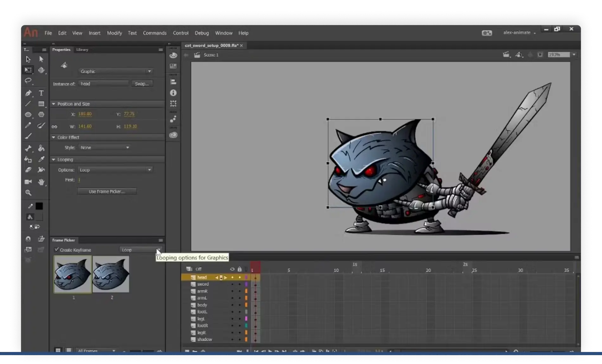Select the Width tool
This screenshot has width=602, height=364.
point(41,170)
